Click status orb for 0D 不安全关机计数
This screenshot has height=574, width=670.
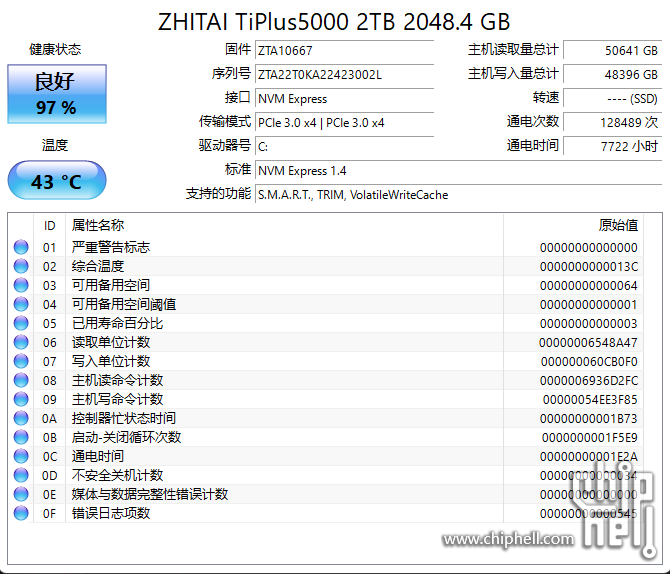(21, 475)
